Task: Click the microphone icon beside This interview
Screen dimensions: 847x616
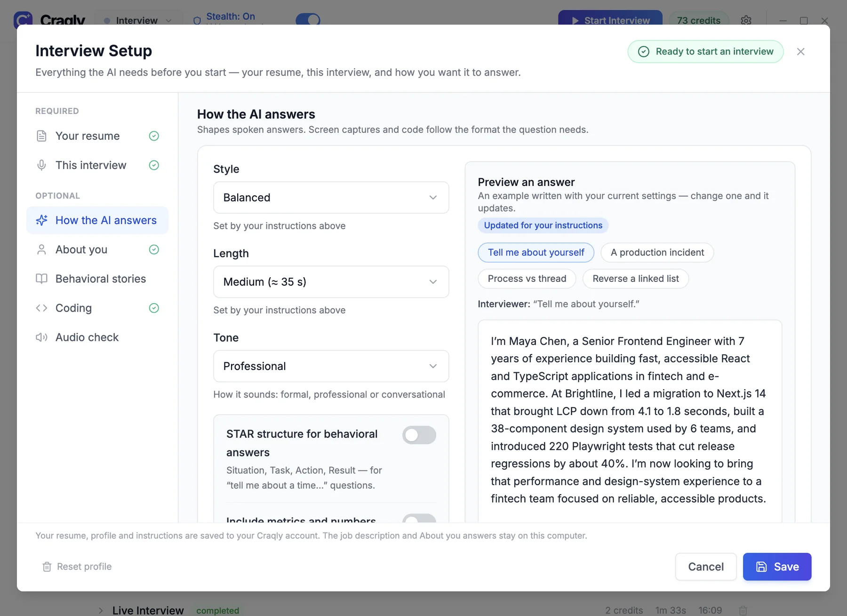Action: pyautogui.click(x=41, y=165)
